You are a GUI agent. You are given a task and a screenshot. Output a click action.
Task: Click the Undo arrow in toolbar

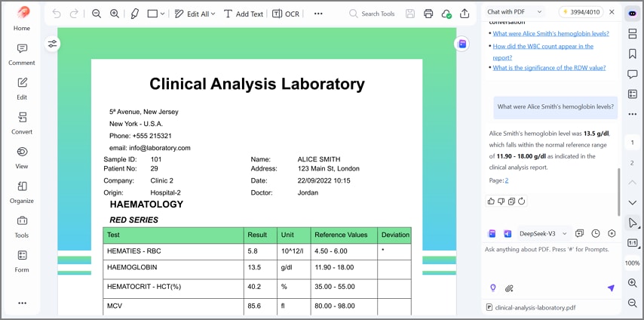tap(57, 14)
